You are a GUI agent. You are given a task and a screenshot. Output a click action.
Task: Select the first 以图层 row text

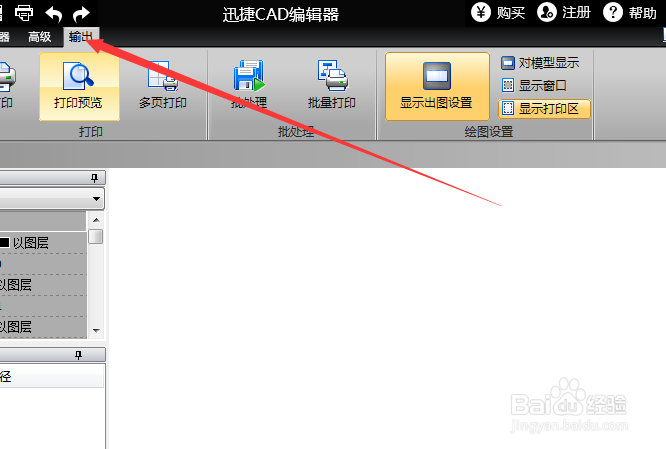click(x=31, y=243)
